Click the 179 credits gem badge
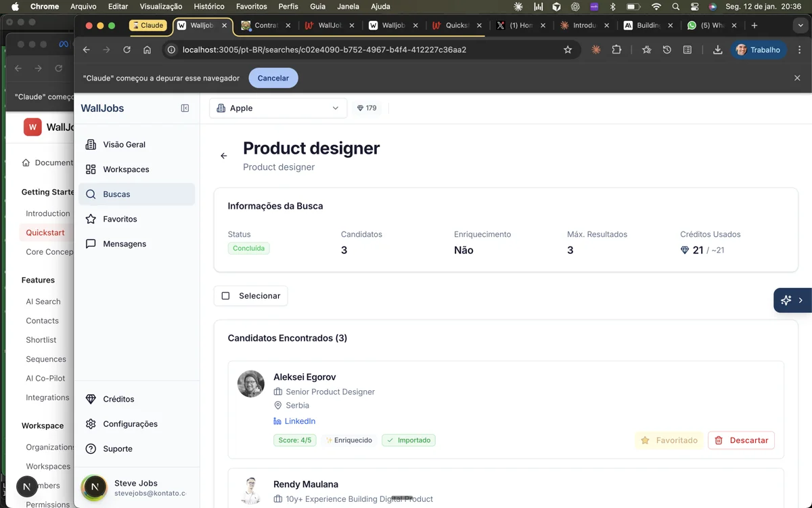Viewport: 812px width, 508px height. (367, 107)
